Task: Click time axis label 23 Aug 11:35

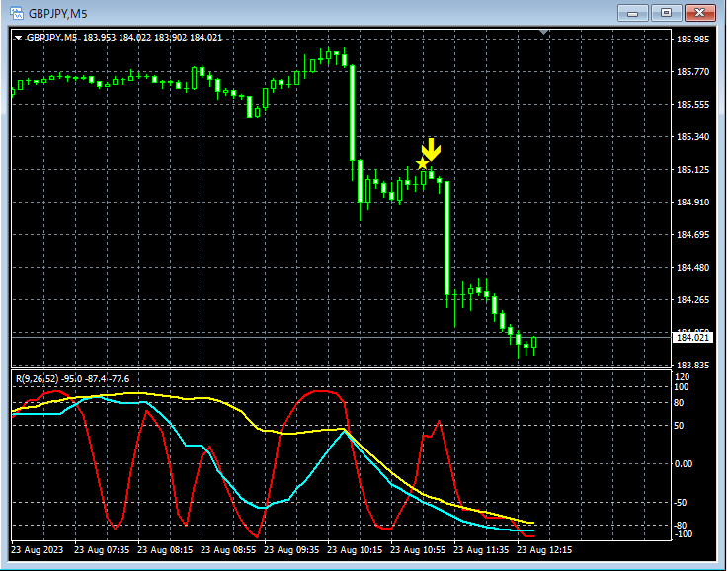Action: pos(481,550)
